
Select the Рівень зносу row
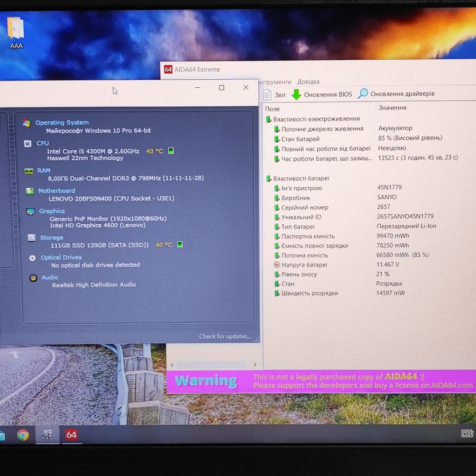point(332,274)
